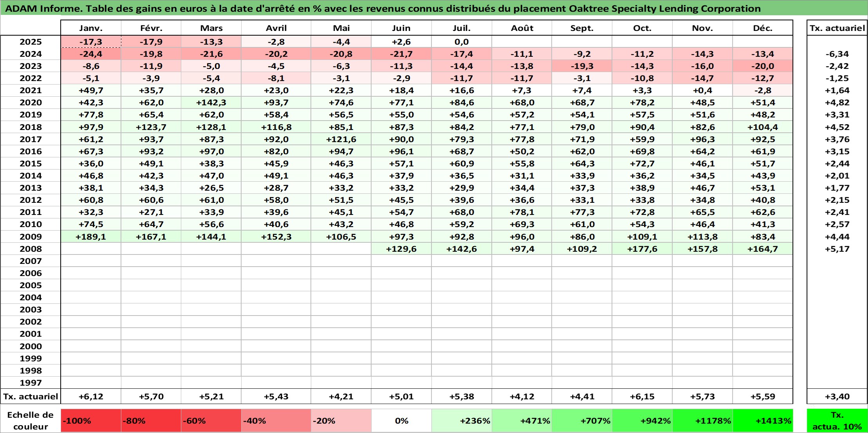Click the 0% white color scale swatch
The width and height of the screenshot is (868, 433).
click(401, 420)
